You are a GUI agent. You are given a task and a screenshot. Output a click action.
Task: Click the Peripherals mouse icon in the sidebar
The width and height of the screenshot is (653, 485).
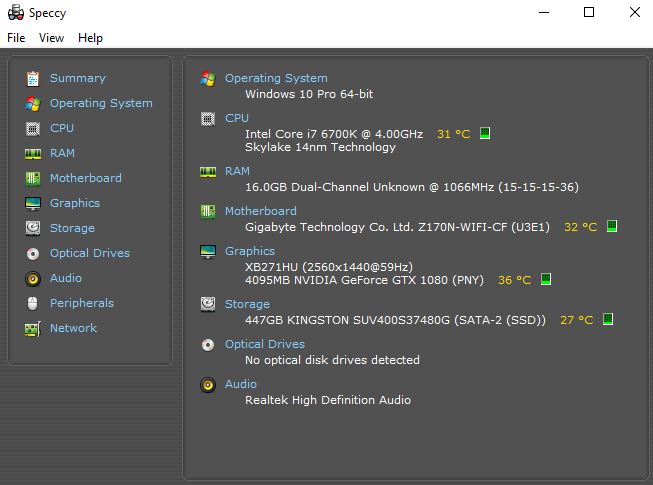click(x=33, y=303)
